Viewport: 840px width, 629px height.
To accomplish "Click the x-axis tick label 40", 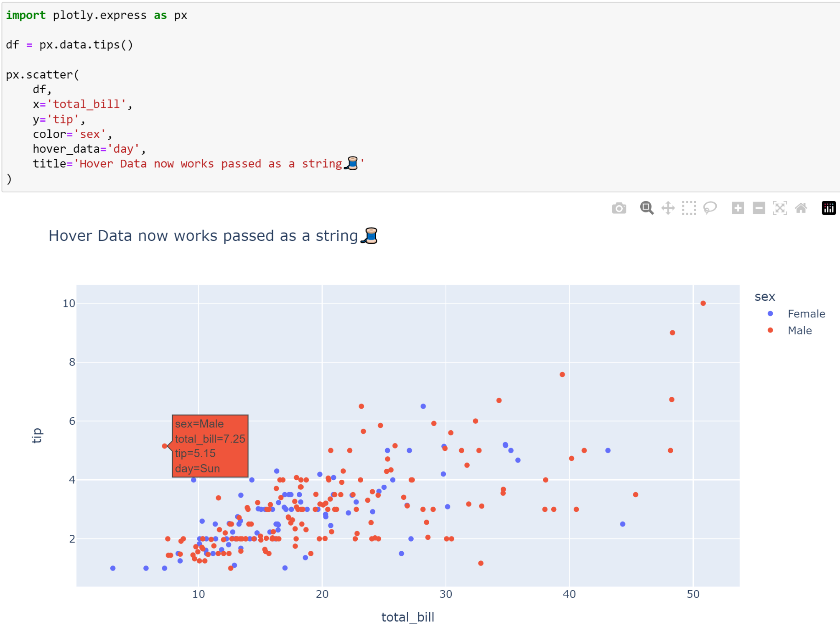I will 569,594.
